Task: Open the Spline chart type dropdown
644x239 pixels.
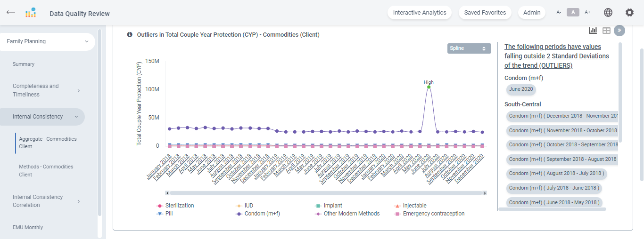Action: point(469,48)
